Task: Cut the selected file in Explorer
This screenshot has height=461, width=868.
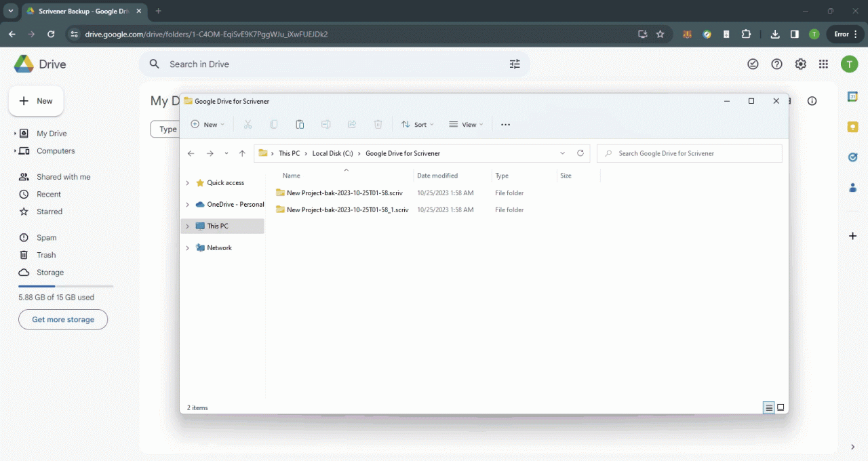Action: pyautogui.click(x=248, y=124)
